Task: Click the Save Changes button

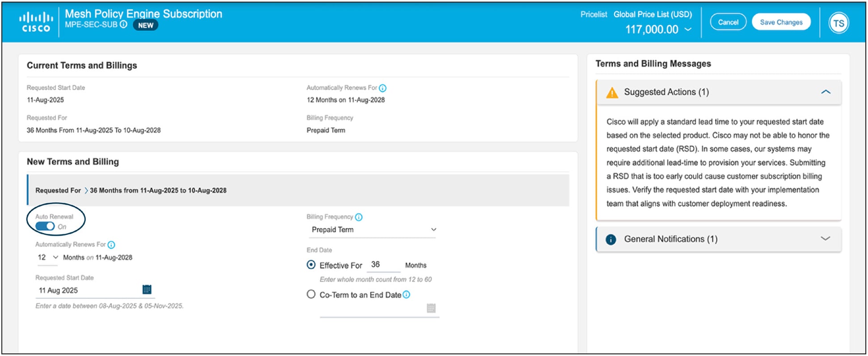Action: (781, 22)
